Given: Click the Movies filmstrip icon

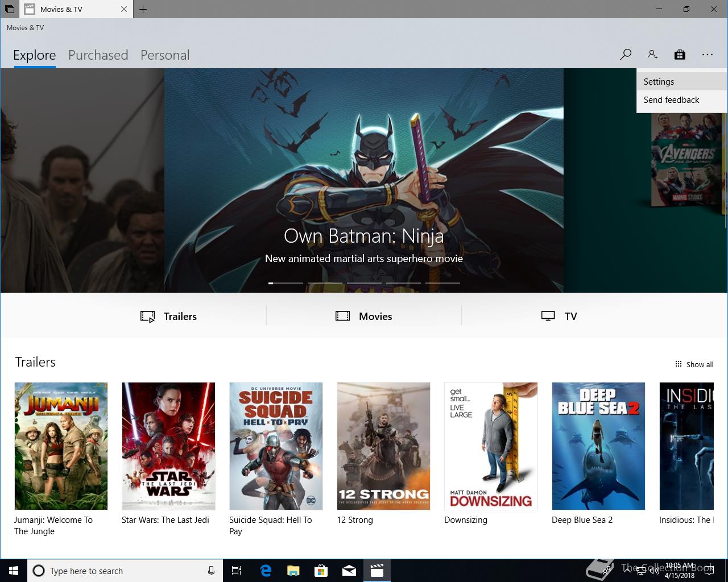Looking at the screenshot, I should click(x=342, y=316).
